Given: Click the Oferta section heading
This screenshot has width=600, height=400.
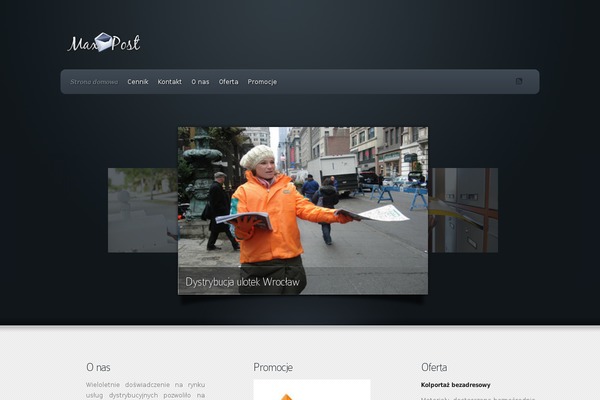Looking at the screenshot, I should (434, 367).
